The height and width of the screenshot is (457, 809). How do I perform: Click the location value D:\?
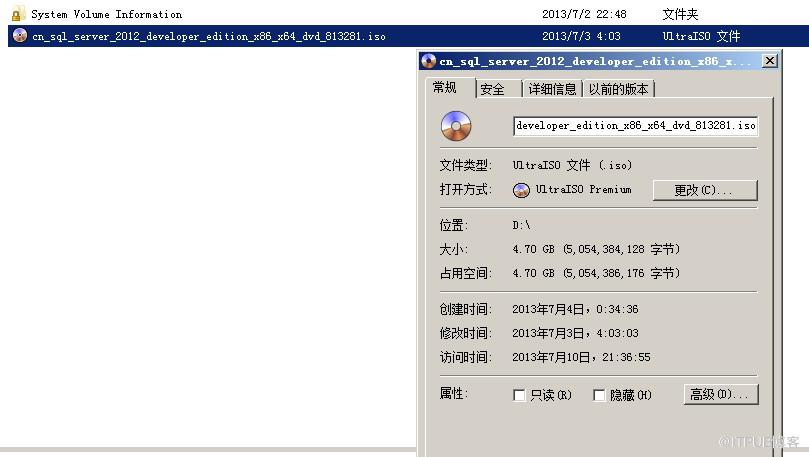point(521,225)
